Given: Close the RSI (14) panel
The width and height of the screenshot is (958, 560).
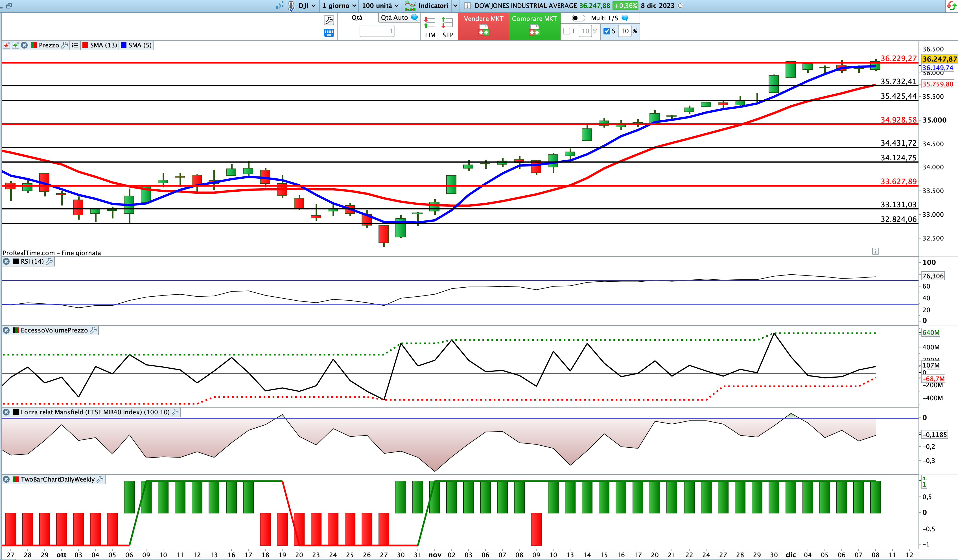Looking at the screenshot, I should (x=6, y=262).
